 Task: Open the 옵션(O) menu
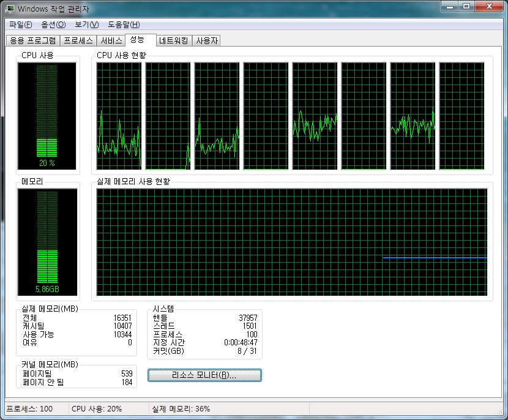pos(53,24)
